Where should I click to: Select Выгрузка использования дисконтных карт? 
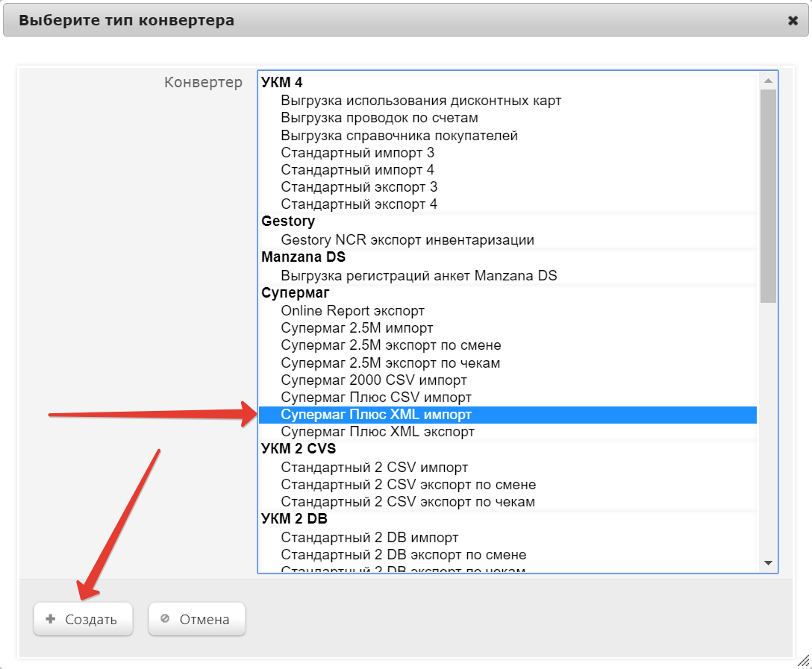pos(421,100)
